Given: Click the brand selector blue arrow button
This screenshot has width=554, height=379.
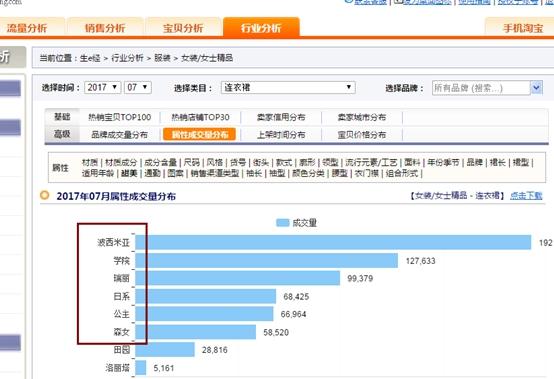Looking at the screenshot, I should pos(536,88).
